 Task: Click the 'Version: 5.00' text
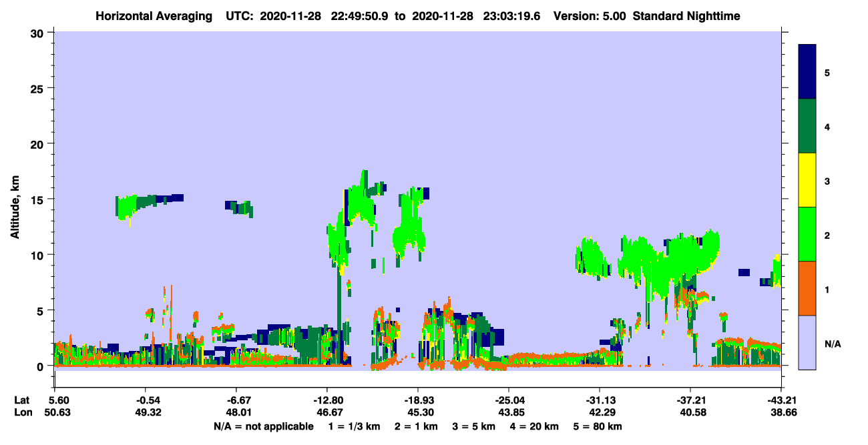(x=590, y=15)
